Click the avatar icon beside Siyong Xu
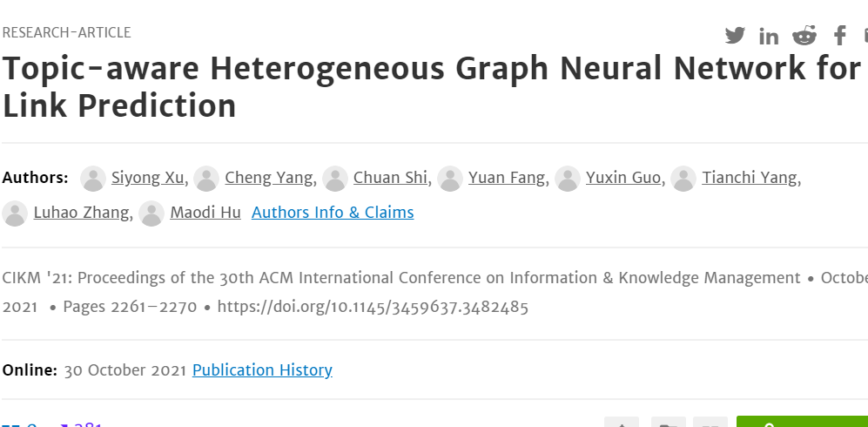The image size is (868, 427). pyautogui.click(x=93, y=179)
